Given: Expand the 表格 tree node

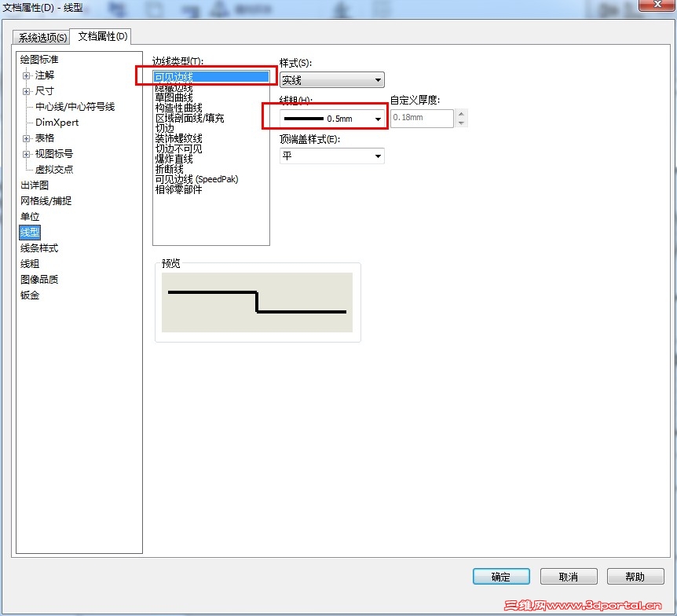Looking at the screenshot, I should coord(25,137).
